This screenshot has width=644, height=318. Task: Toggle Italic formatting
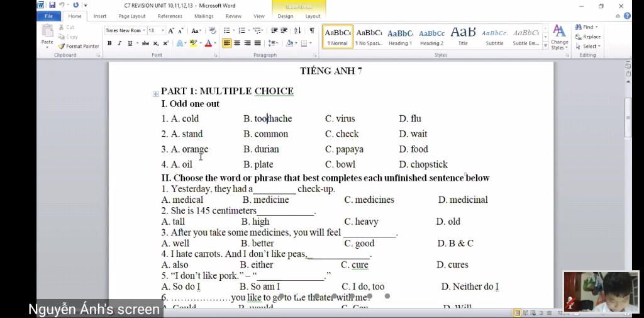point(119,43)
